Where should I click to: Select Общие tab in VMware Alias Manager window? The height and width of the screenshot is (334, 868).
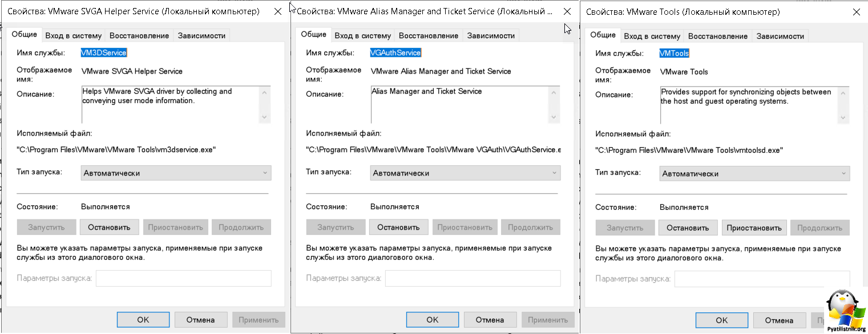point(313,34)
